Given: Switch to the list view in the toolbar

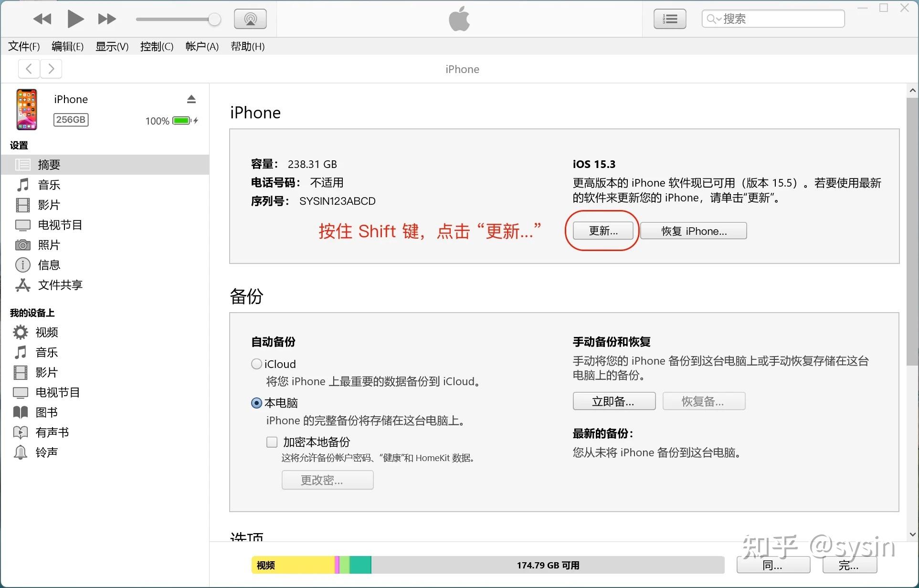Looking at the screenshot, I should (669, 19).
